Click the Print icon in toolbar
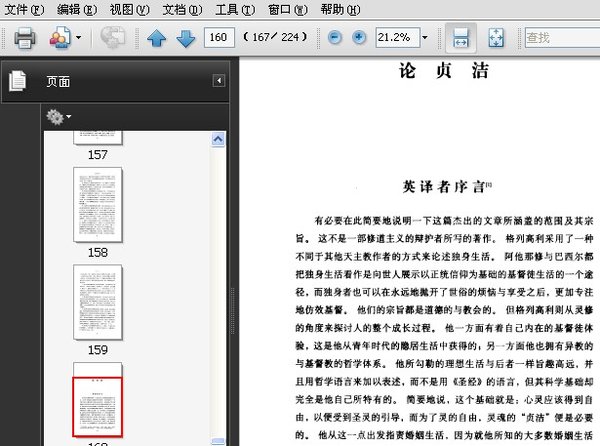600x446 pixels. point(25,39)
